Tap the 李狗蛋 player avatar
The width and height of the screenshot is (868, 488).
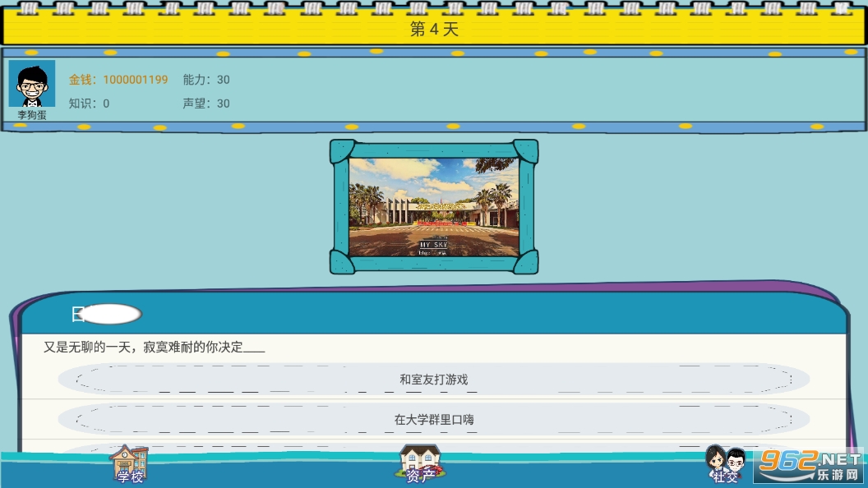(x=32, y=84)
